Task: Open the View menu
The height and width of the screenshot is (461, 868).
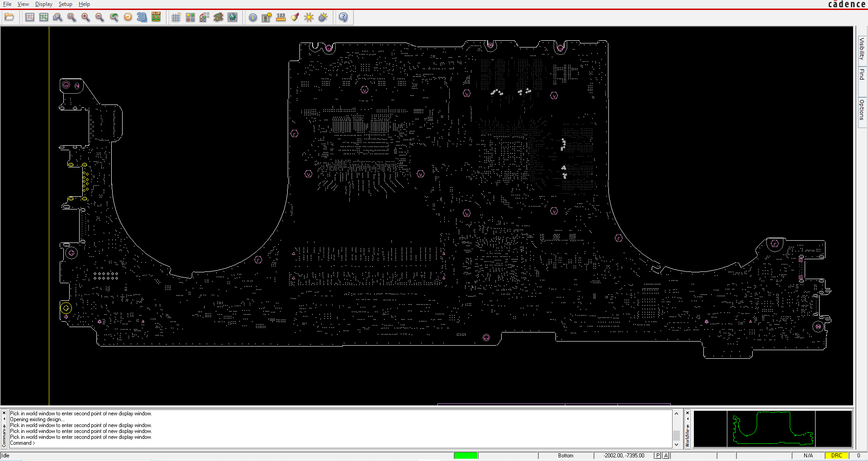Action: coord(23,4)
